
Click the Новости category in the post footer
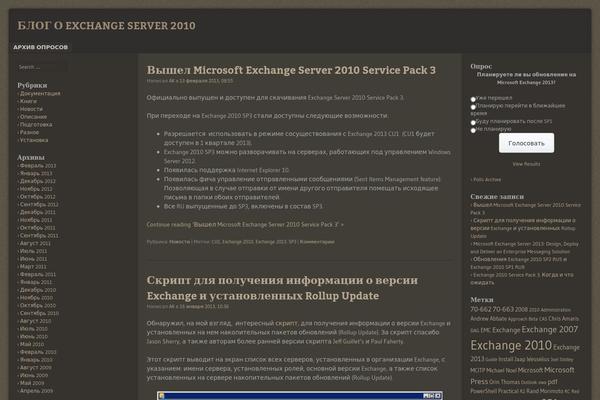click(179, 242)
